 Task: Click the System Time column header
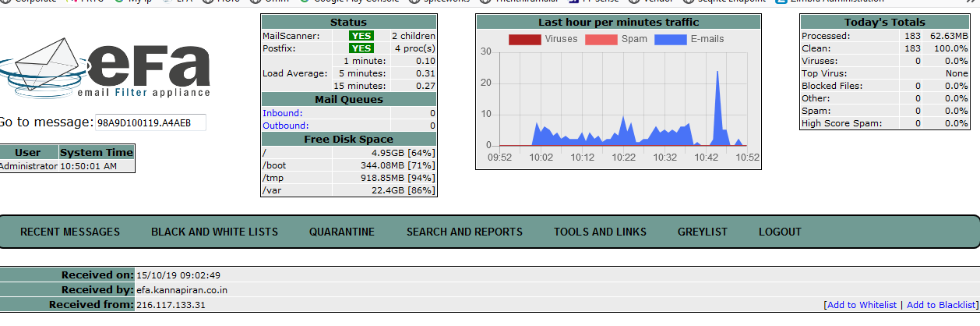pyautogui.click(x=97, y=152)
